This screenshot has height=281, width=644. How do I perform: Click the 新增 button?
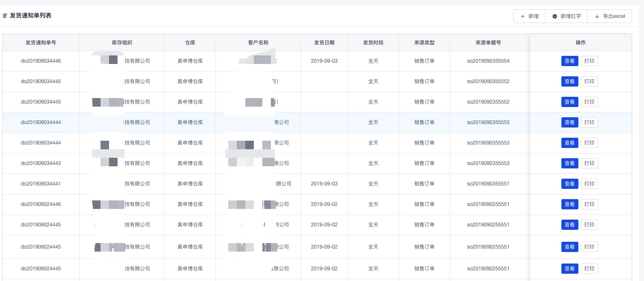pos(529,16)
